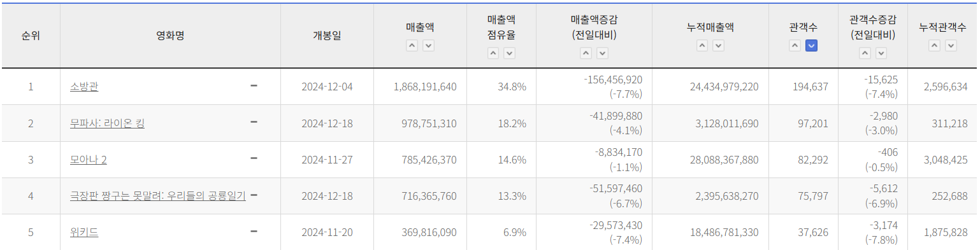Select cumulative sales 18,486,781,330
Image resolution: width=980 pixels, height=250 pixels.
click(x=724, y=233)
